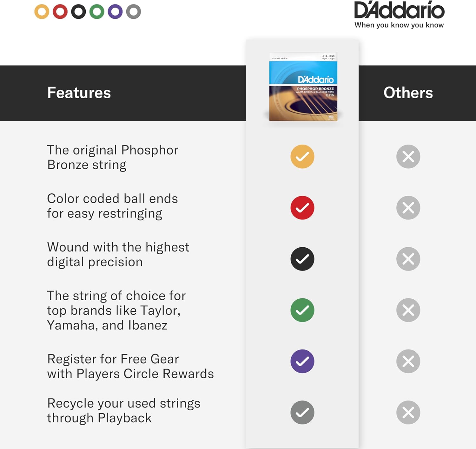Click the gray ring in the top row
Screen dimensions: 476x449
point(134,12)
